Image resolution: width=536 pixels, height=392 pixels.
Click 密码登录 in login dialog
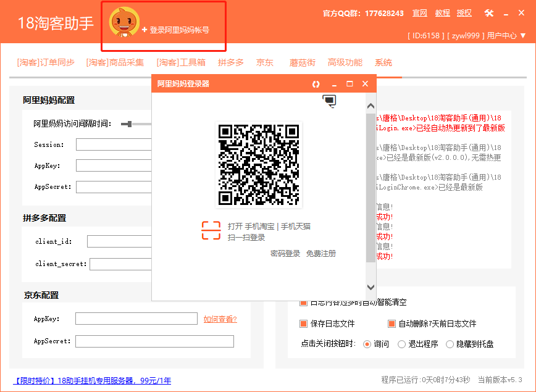(285, 254)
